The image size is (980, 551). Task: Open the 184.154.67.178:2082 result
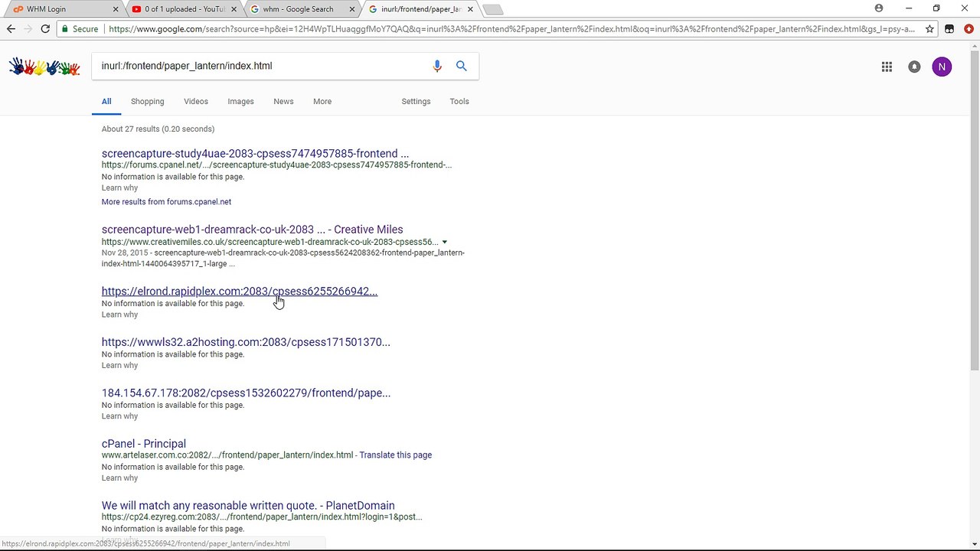[x=246, y=393]
